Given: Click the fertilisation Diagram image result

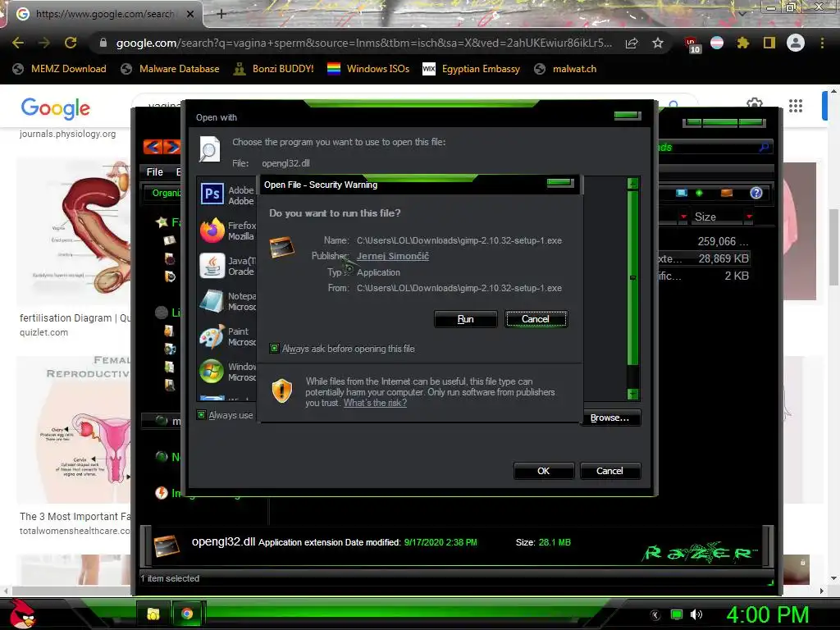Looking at the screenshot, I should 73,231.
